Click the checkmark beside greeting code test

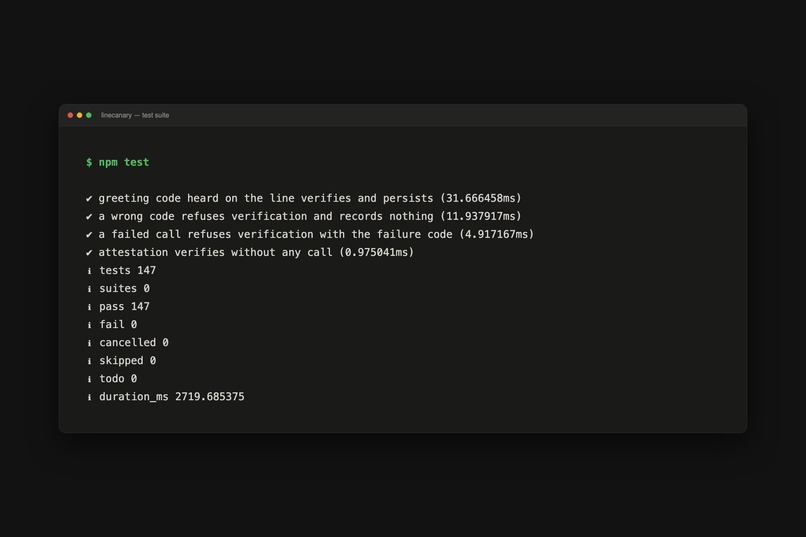click(x=89, y=198)
